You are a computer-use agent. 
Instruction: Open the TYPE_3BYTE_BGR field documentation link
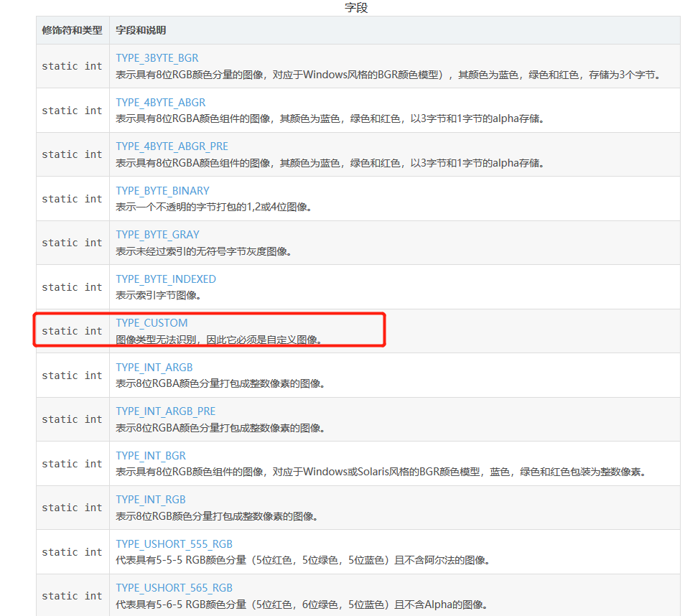(x=157, y=57)
